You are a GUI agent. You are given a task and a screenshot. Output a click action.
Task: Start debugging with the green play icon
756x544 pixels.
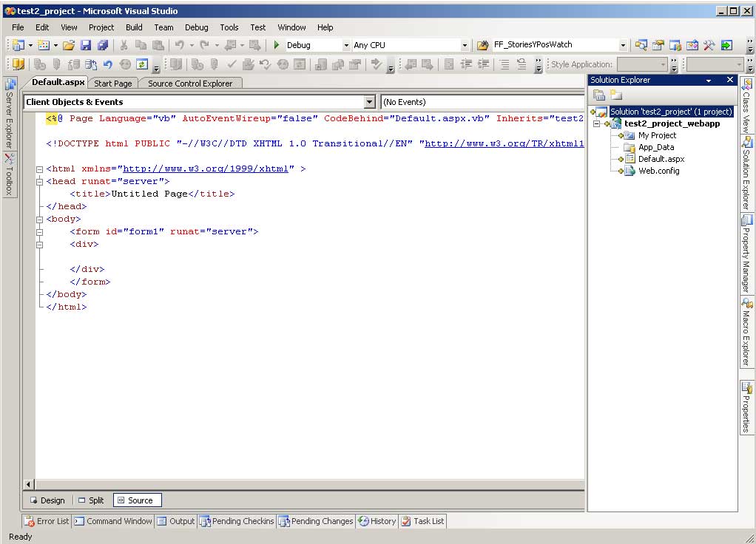coord(276,45)
